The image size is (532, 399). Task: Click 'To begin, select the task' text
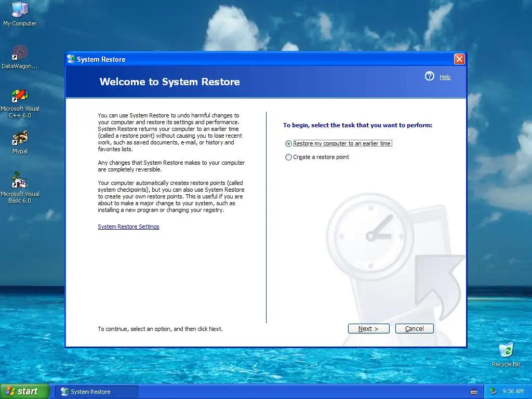pyautogui.click(x=357, y=125)
